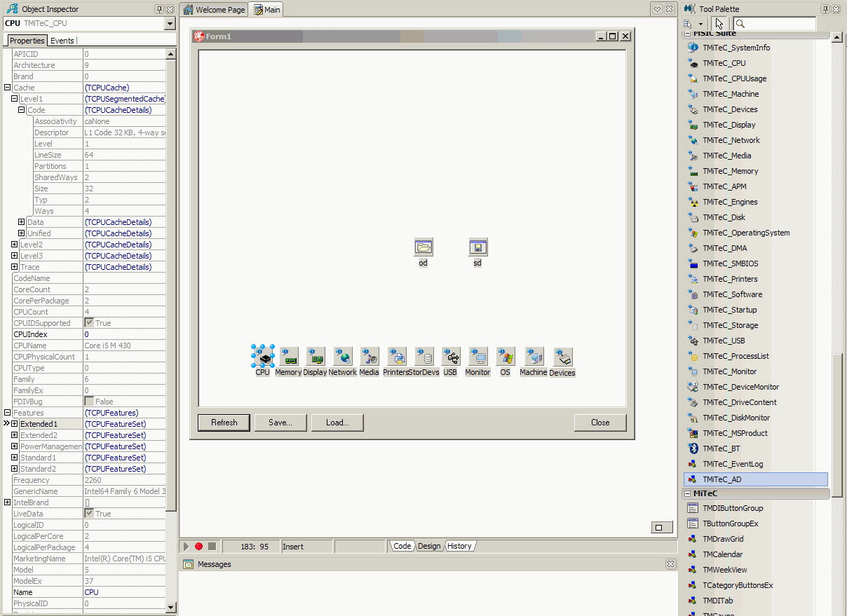This screenshot has height=616, width=847.
Task: Click the red record macro button
Action: [x=199, y=547]
